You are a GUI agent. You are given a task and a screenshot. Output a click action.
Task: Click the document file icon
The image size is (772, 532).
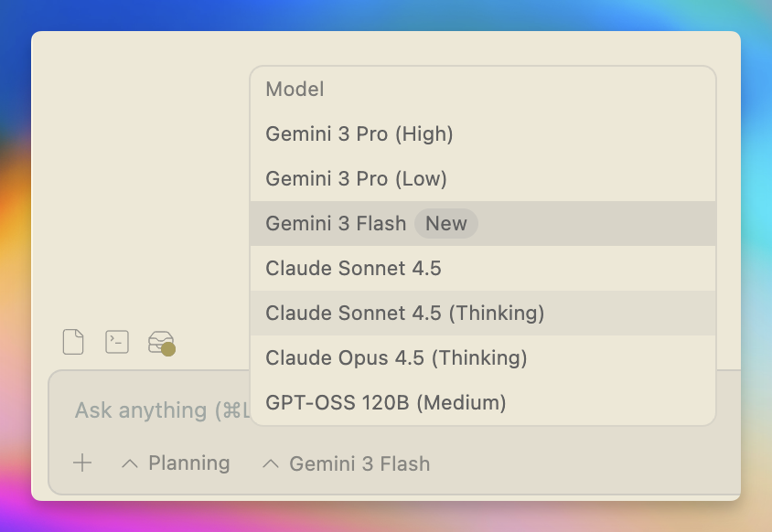(x=73, y=342)
